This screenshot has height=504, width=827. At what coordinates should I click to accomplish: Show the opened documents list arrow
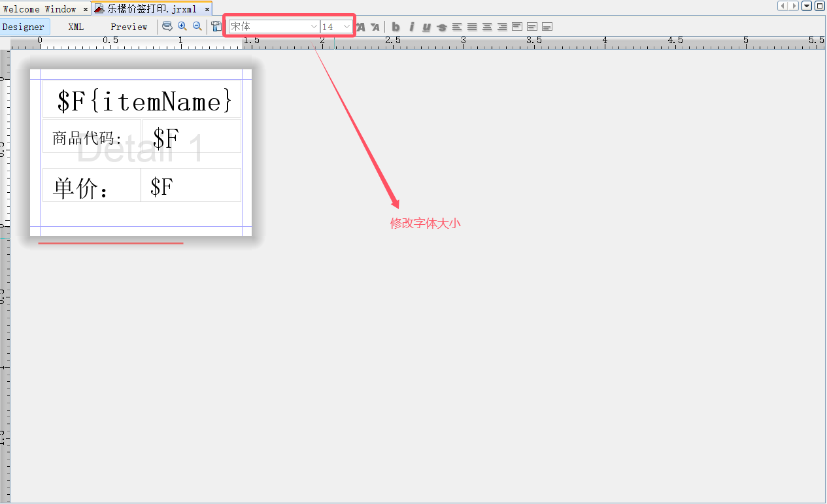click(x=807, y=6)
